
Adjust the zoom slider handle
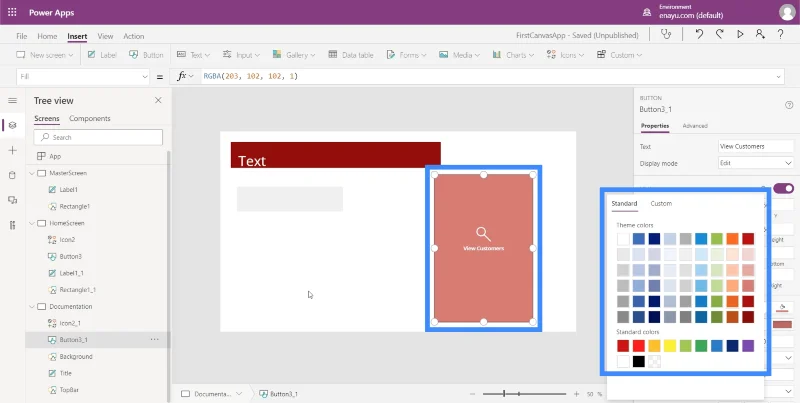coord(504,394)
